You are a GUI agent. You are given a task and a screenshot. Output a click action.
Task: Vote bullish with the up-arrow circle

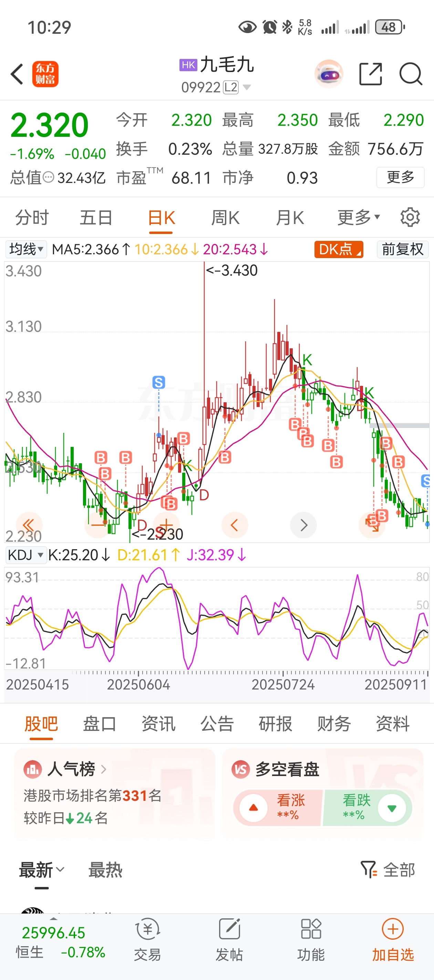(253, 808)
